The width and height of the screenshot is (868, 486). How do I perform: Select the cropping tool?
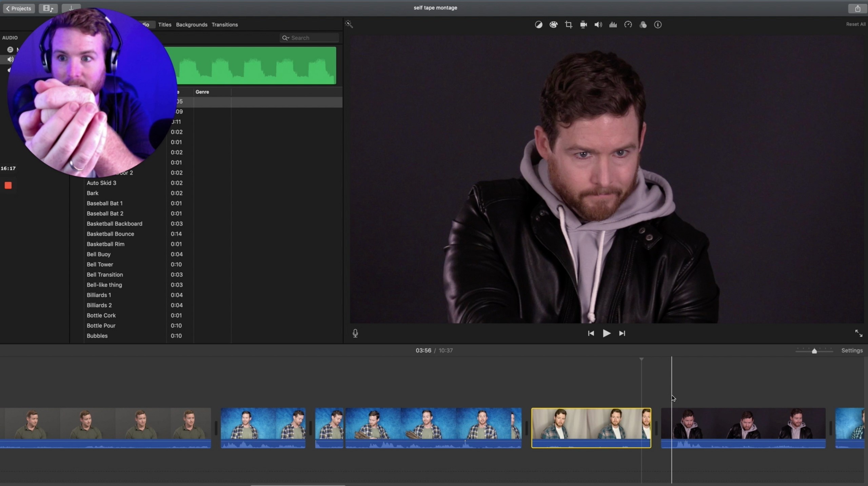tap(569, 25)
